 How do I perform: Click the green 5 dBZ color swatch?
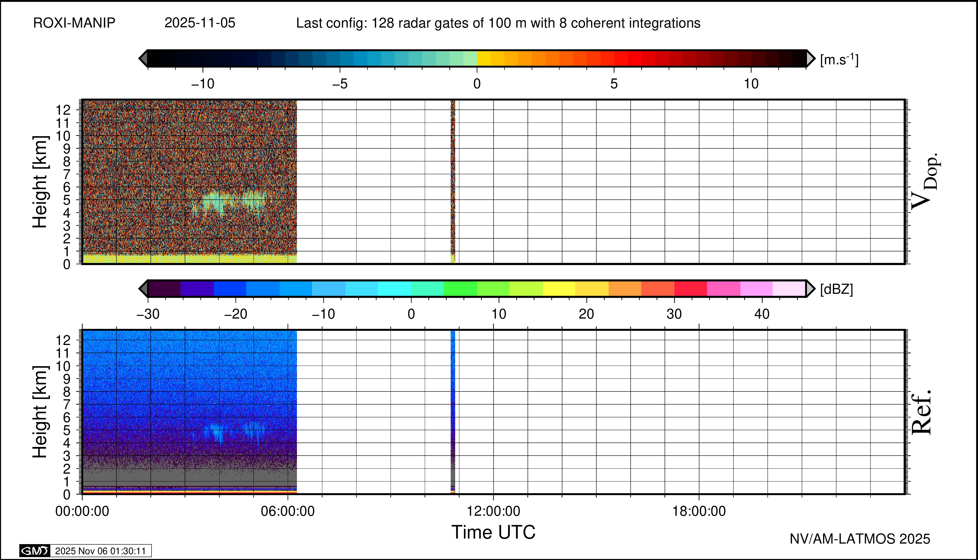pos(460,288)
